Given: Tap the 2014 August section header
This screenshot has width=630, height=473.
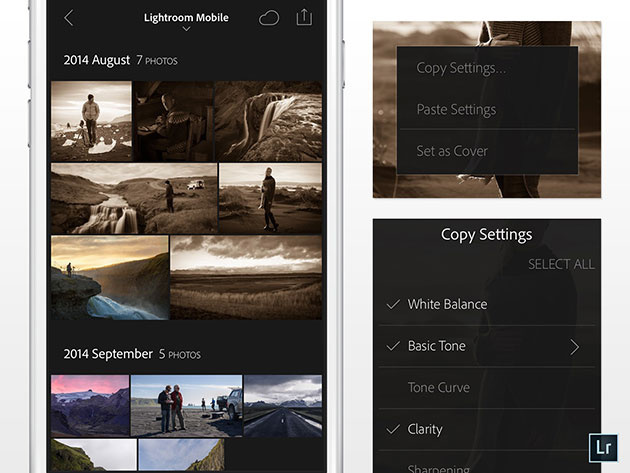Looking at the screenshot, I should 121,60.
